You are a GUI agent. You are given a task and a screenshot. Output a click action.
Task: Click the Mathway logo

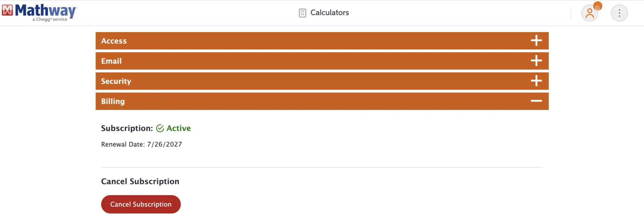[x=40, y=12]
